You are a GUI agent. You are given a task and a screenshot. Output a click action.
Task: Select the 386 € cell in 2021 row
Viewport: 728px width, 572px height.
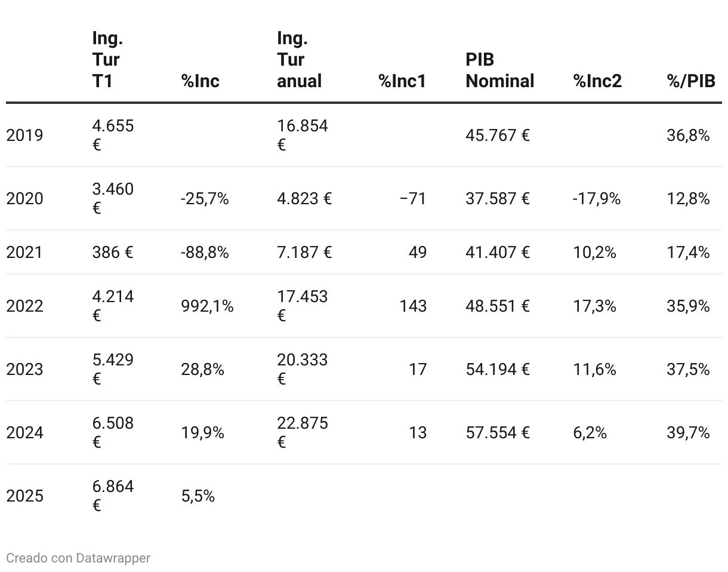(113, 253)
